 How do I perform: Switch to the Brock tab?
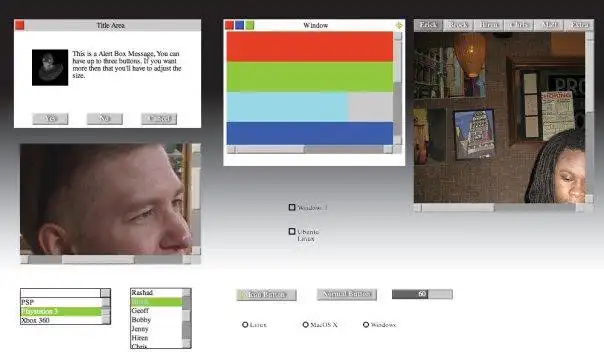tap(458, 25)
